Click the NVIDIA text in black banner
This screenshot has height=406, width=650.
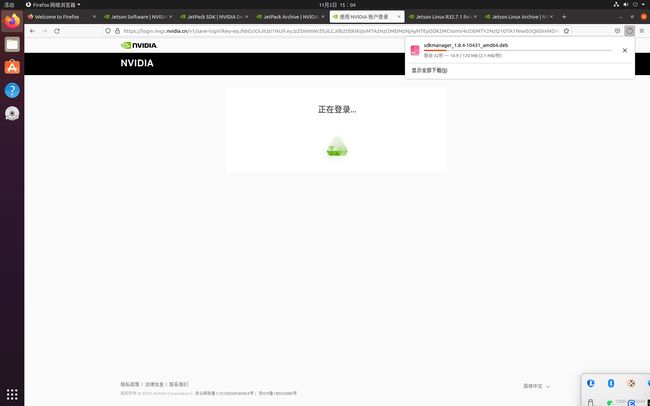click(x=137, y=63)
